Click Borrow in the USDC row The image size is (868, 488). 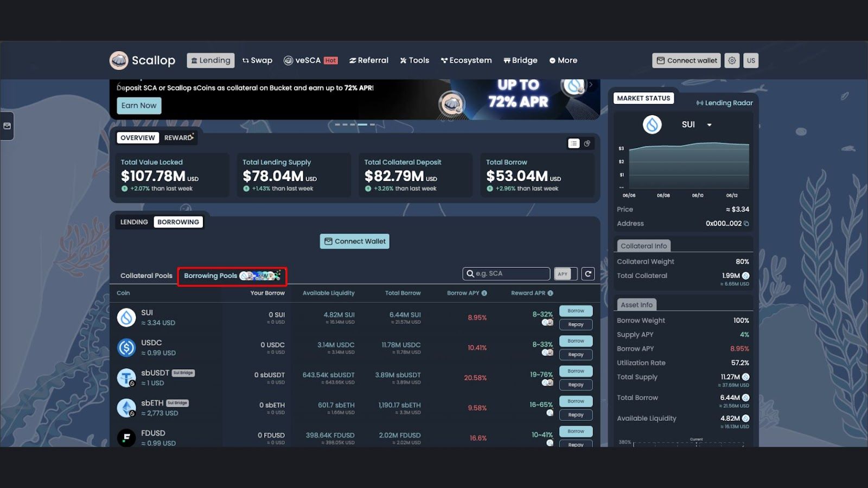click(x=576, y=341)
